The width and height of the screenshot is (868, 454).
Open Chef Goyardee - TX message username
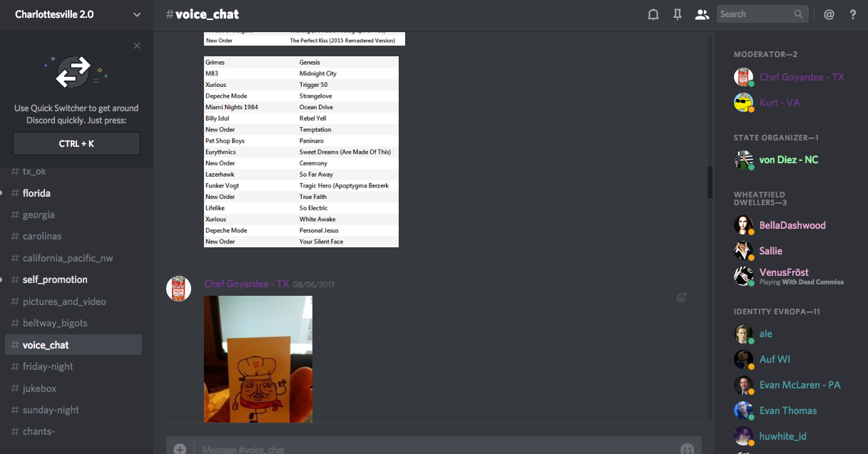(x=246, y=284)
